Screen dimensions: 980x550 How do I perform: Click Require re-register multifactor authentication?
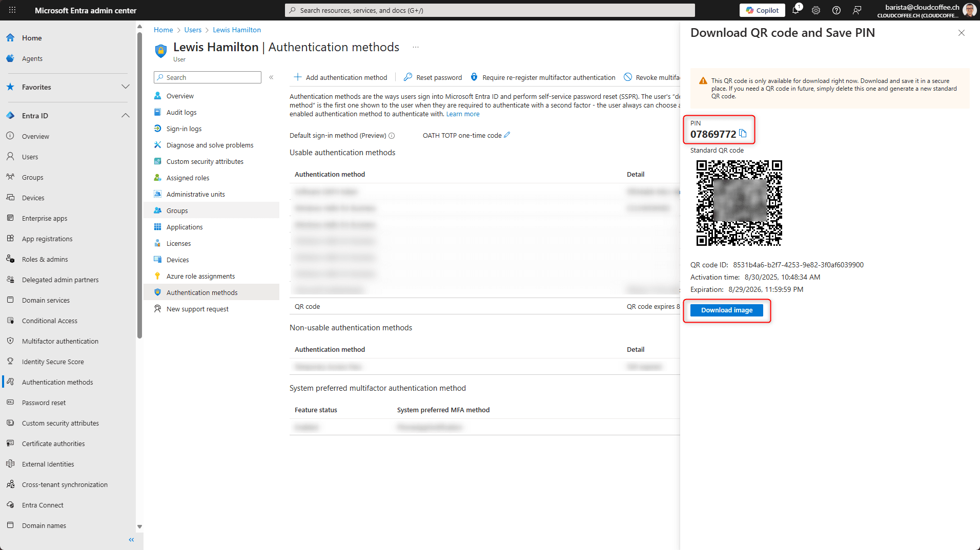coord(543,77)
